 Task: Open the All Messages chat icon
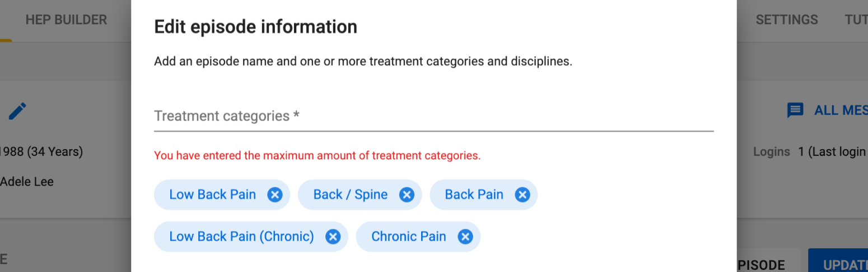point(795,110)
